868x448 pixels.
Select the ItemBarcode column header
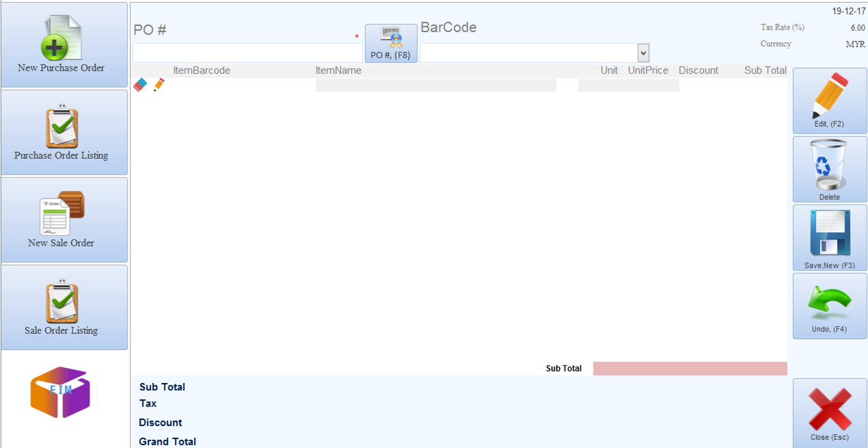(202, 70)
